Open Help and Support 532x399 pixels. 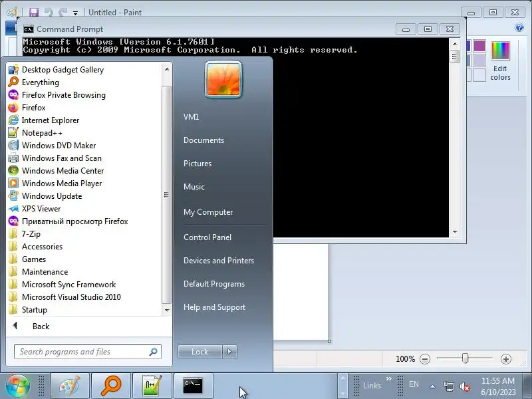point(214,307)
